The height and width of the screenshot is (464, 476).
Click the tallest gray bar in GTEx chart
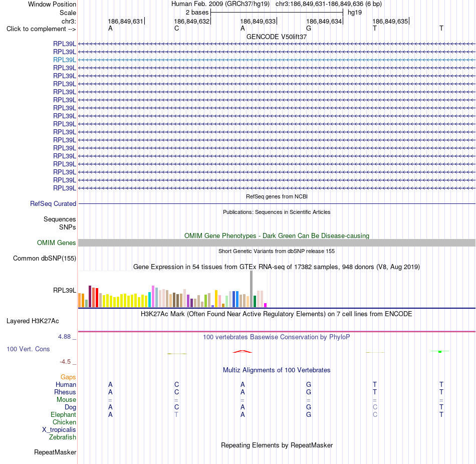251,289
